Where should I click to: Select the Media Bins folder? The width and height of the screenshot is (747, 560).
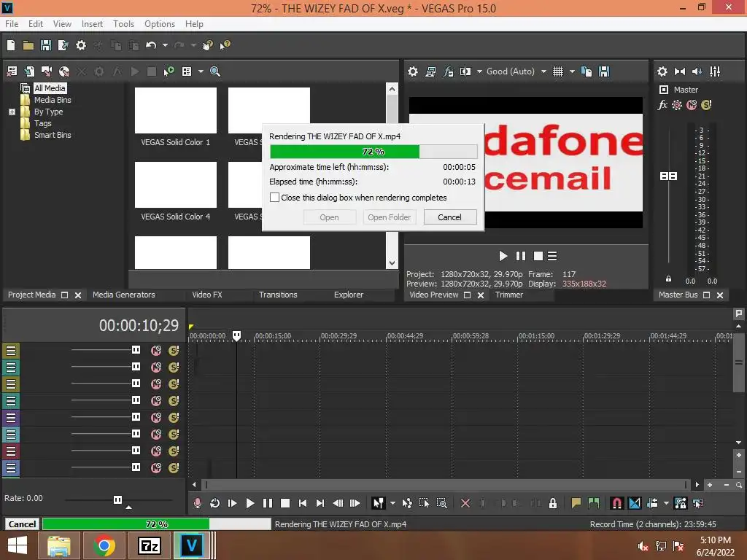[53, 100]
